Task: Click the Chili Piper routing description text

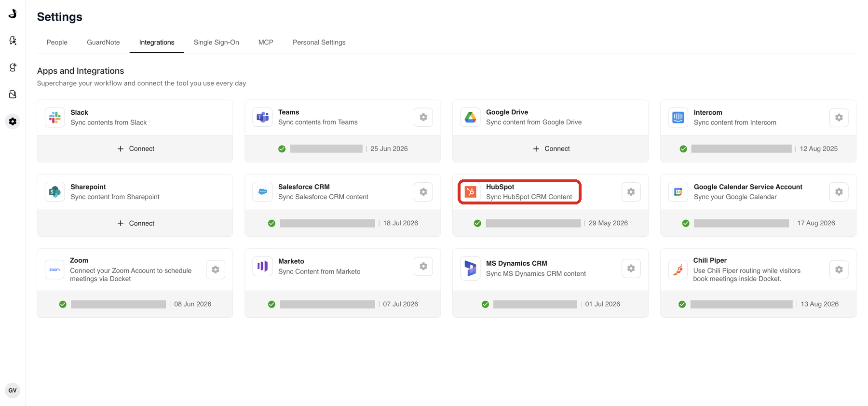Action: tap(746, 275)
